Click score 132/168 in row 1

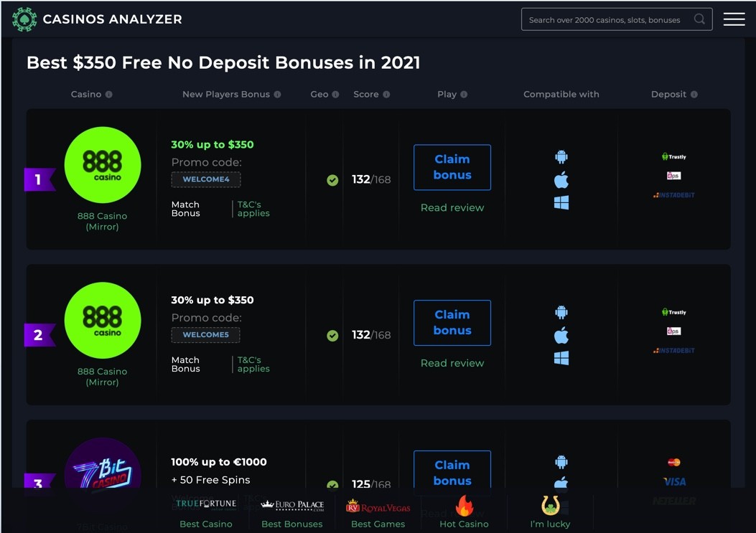tap(371, 180)
